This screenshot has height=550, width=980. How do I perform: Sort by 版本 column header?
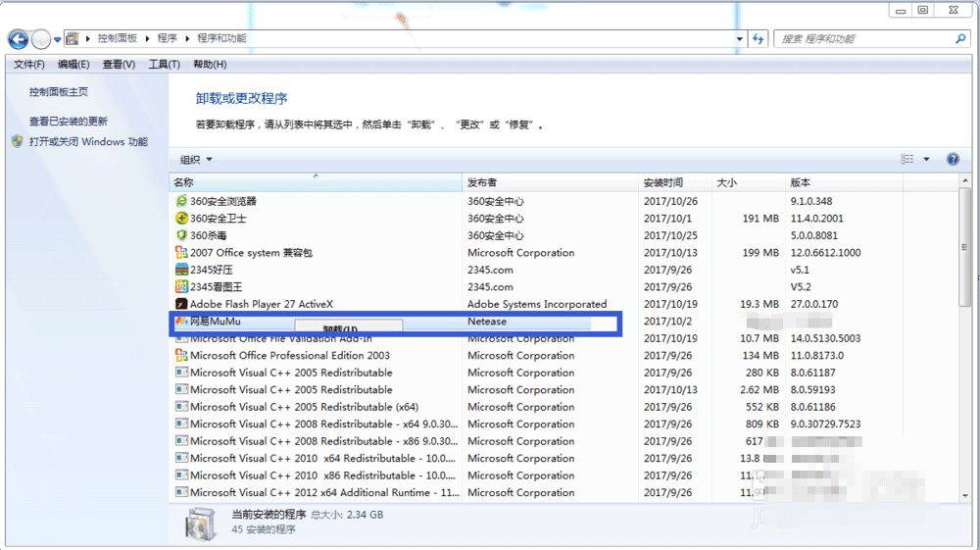[844, 182]
